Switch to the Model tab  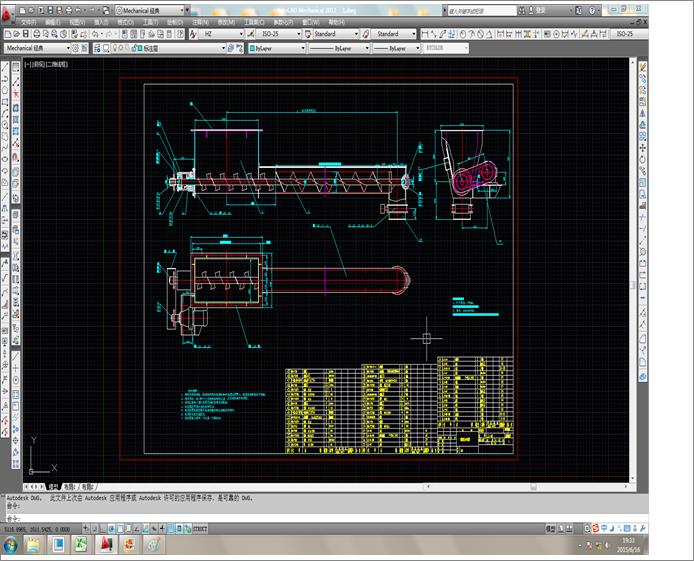[51, 484]
